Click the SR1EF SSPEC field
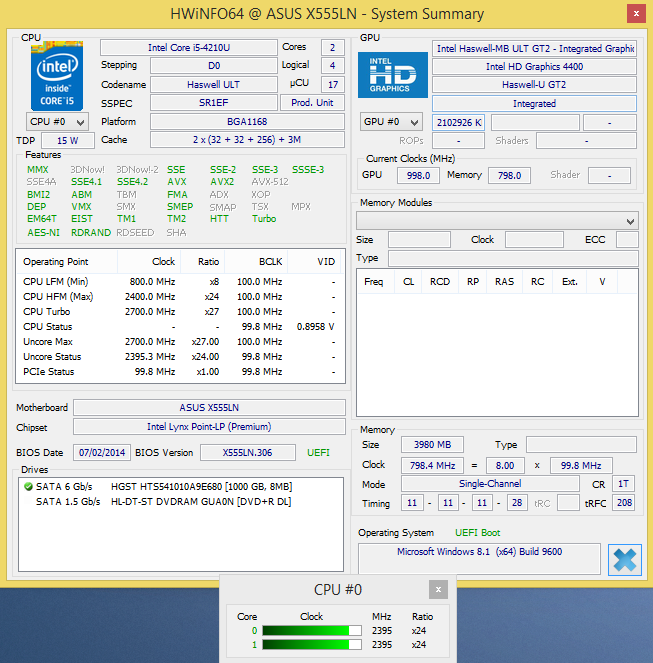 (214, 103)
